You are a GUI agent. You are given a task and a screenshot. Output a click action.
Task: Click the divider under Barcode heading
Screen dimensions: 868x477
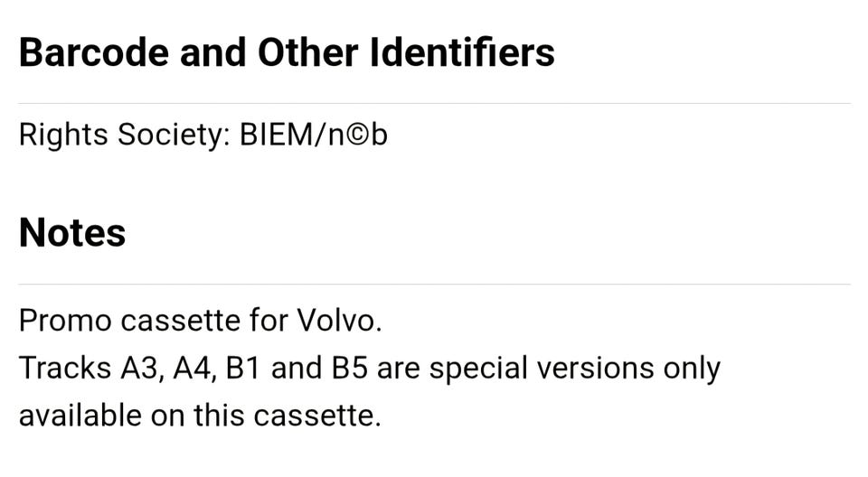pos(435,104)
